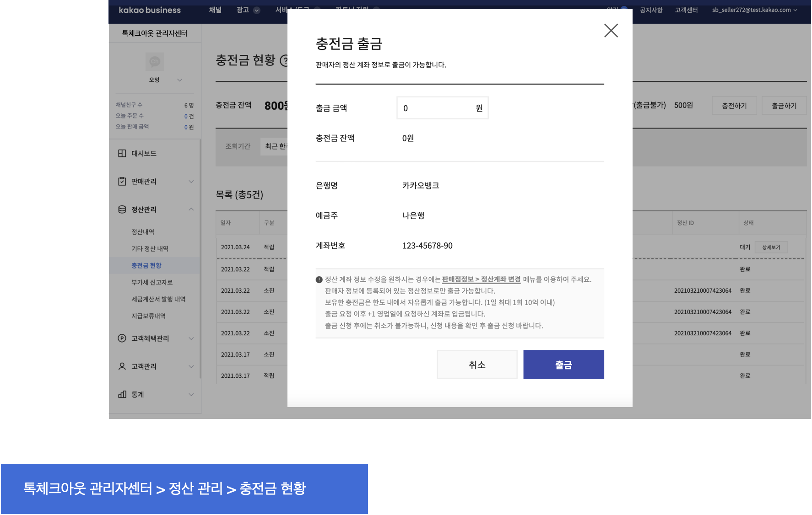Open the 공지사항 top navigation item
Viewport: 812px width, 515px height.
coord(651,10)
